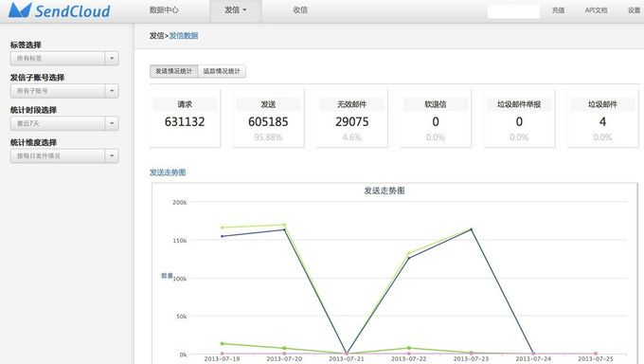Select the 无效邮件 statistic card
This screenshot has width=644, height=364.
(x=352, y=118)
